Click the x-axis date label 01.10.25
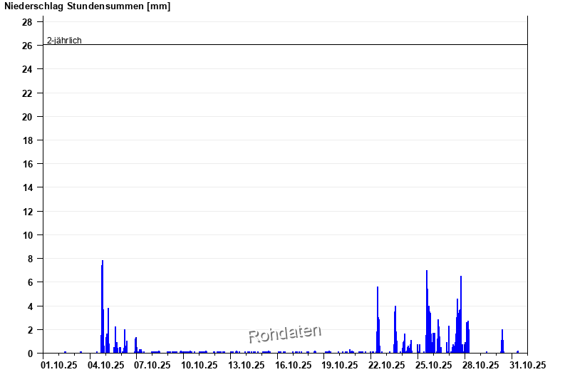Image resolution: width=570 pixels, height=392 pixels. (59, 365)
